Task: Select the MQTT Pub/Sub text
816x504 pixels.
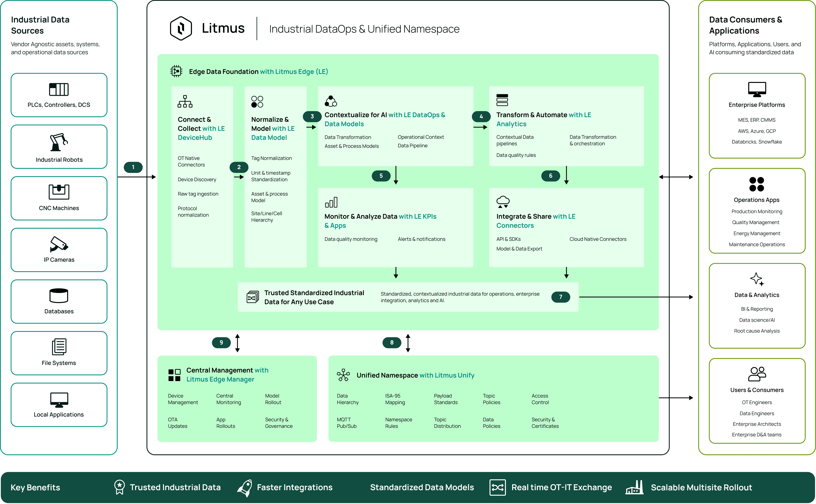Action: [x=346, y=423]
